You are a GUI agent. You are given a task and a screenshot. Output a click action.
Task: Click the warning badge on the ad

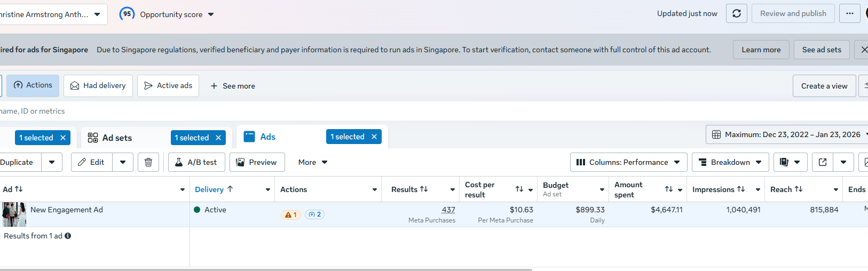[291, 214]
